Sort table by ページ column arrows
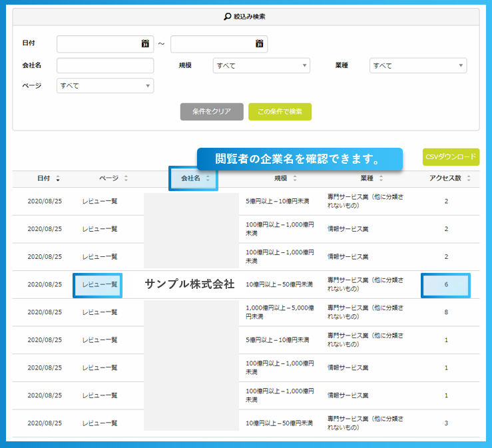The image size is (492, 448). (126, 178)
